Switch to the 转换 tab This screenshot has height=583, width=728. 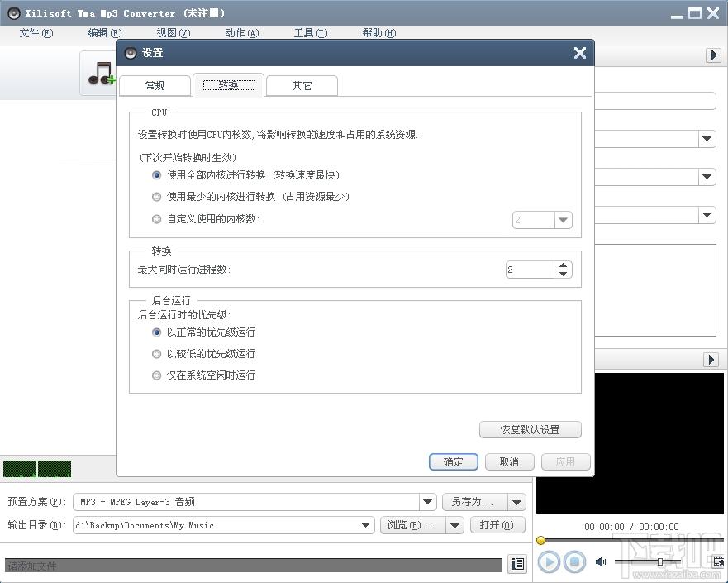(229, 85)
